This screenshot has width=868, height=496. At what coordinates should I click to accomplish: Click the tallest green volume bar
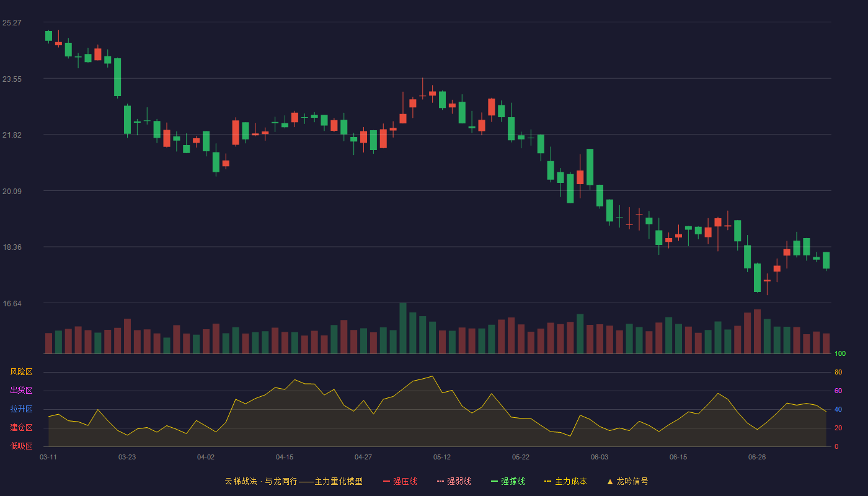point(403,328)
